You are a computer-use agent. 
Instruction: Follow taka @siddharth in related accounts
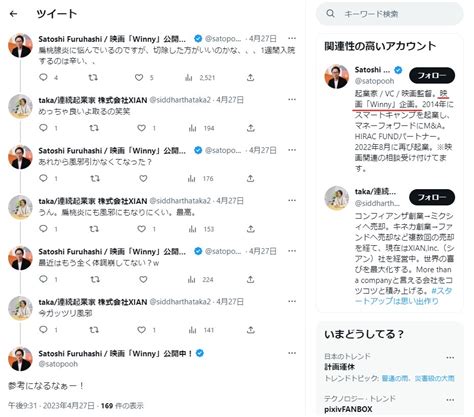coord(432,197)
